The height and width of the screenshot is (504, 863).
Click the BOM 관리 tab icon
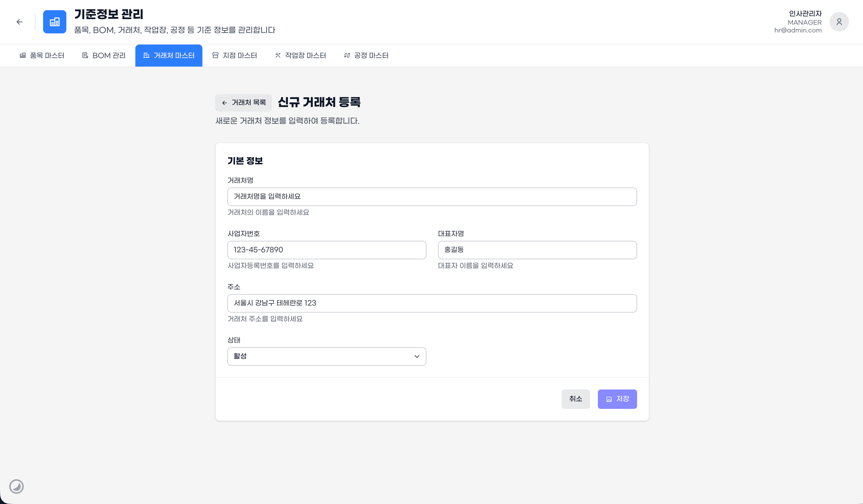[x=85, y=55]
